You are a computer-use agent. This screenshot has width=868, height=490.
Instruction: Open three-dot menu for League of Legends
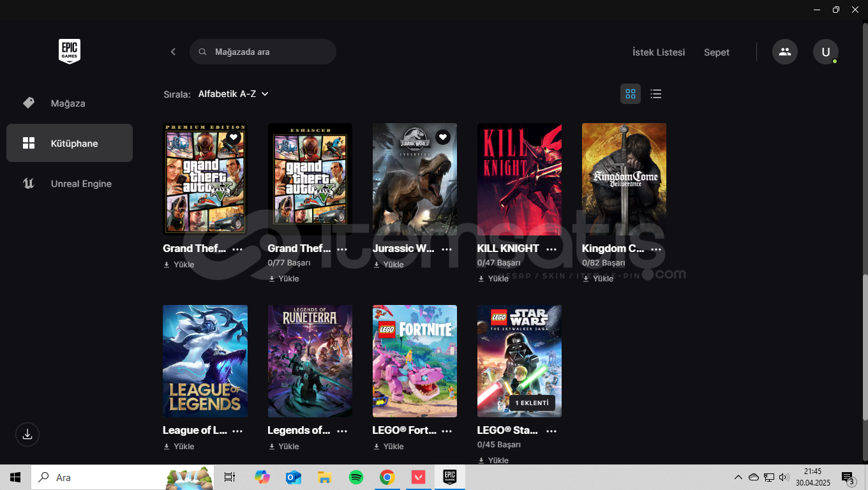coord(237,431)
